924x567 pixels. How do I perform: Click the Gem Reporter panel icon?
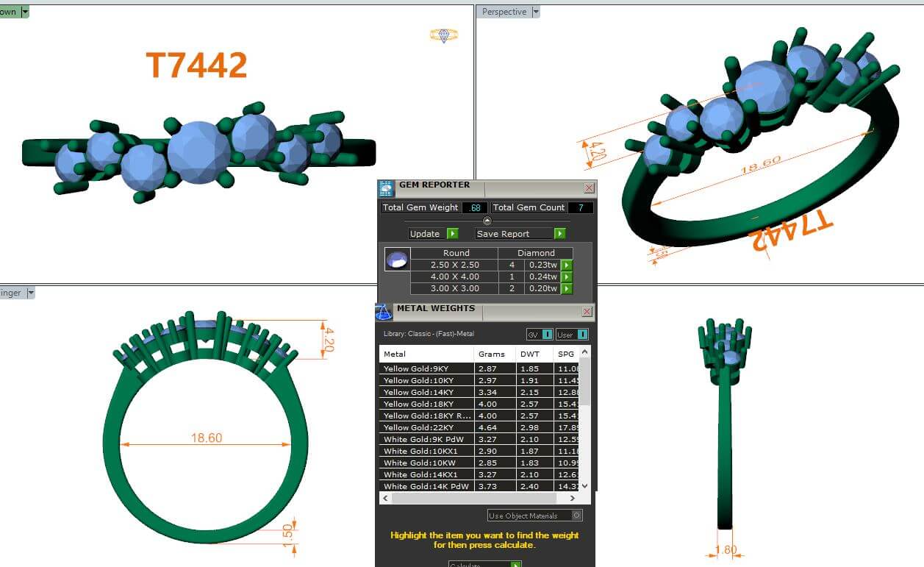[x=387, y=189]
